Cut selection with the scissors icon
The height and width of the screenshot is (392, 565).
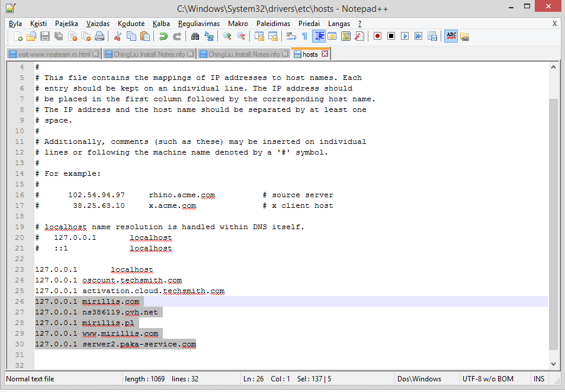click(117, 36)
